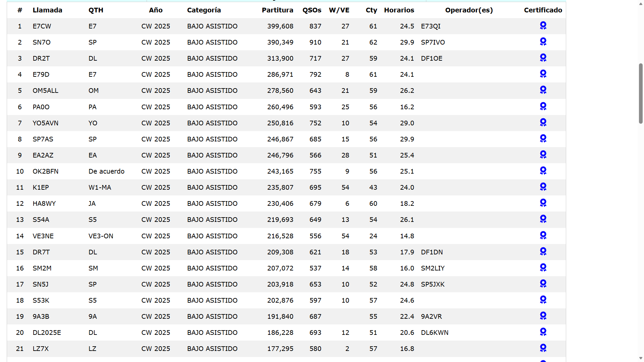Open VE3NE certificate icon

(543, 235)
